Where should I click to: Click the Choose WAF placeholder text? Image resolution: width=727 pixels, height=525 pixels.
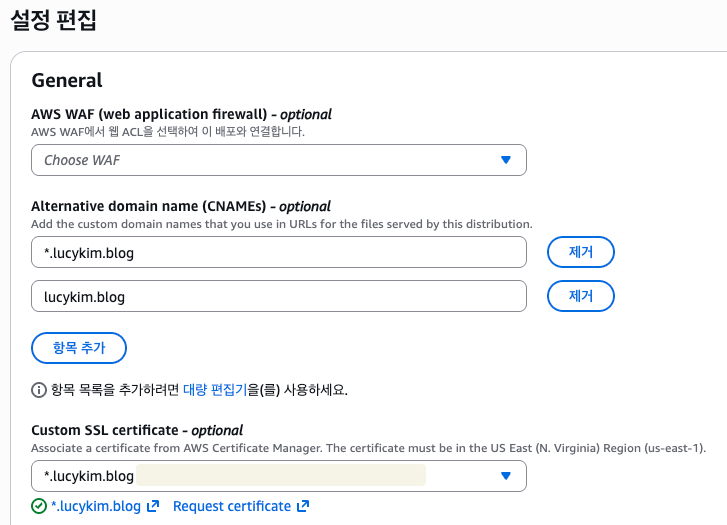[82, 160]
